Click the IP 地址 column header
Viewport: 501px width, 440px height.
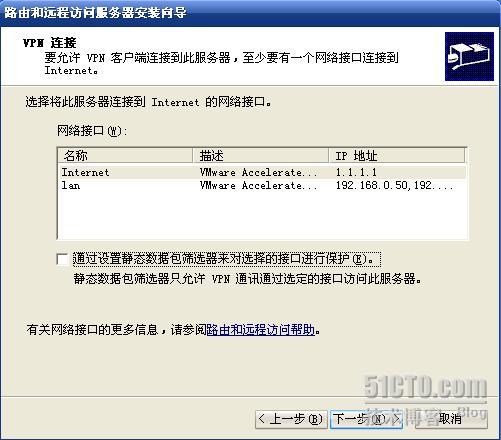coord(397,155)
